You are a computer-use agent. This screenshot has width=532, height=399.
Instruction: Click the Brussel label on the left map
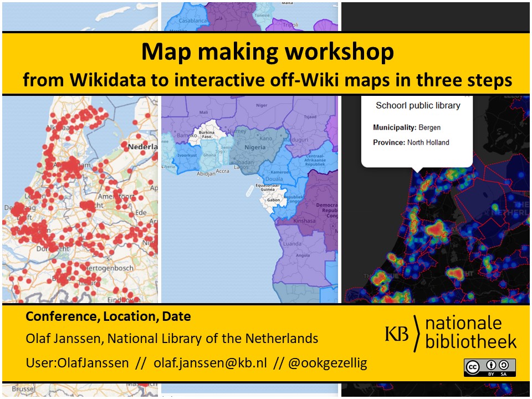(23, 389)
